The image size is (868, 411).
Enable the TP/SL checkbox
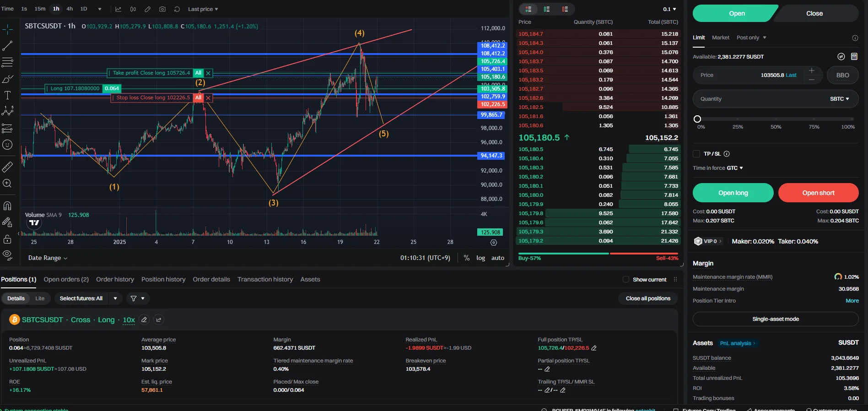[x=696, y=154]
